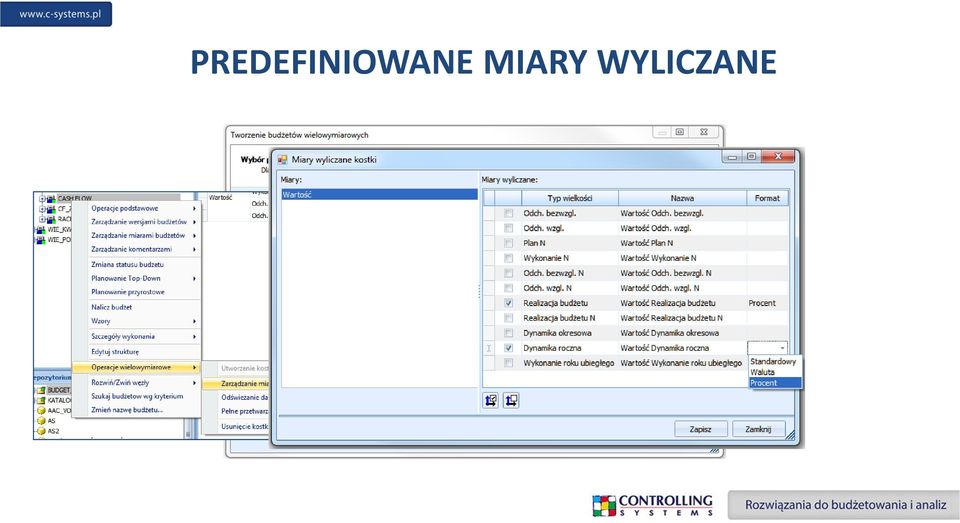Choose Waluta from the format list
The image size is (960, 523).
pos(774,372)
